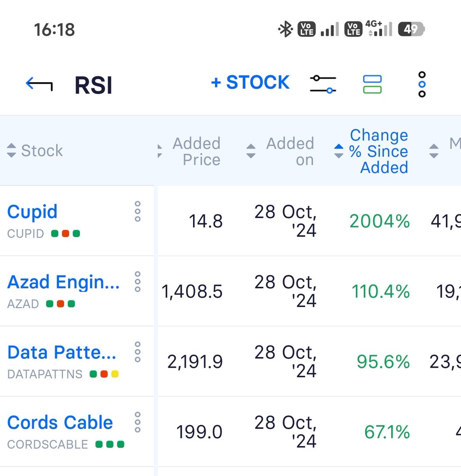Select the 1,408.5 added price cell
This screenshot has width=461, height=476.
click(192, 292)
